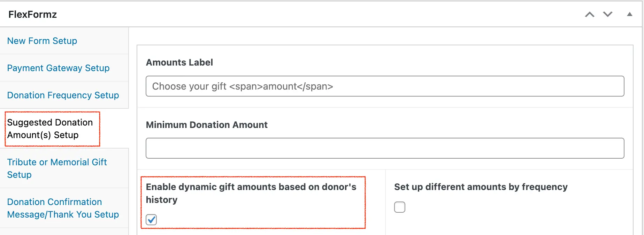The height and width of the screenshot is (235, 644).
Task: Move the FlexFormz panel up
Action: click(x=590, y=14)
